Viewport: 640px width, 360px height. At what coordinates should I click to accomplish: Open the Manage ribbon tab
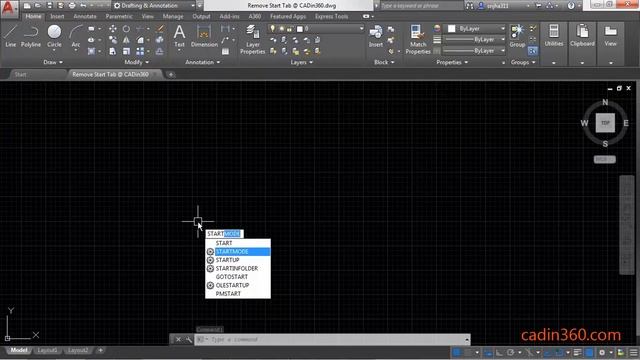coord(173,16)
